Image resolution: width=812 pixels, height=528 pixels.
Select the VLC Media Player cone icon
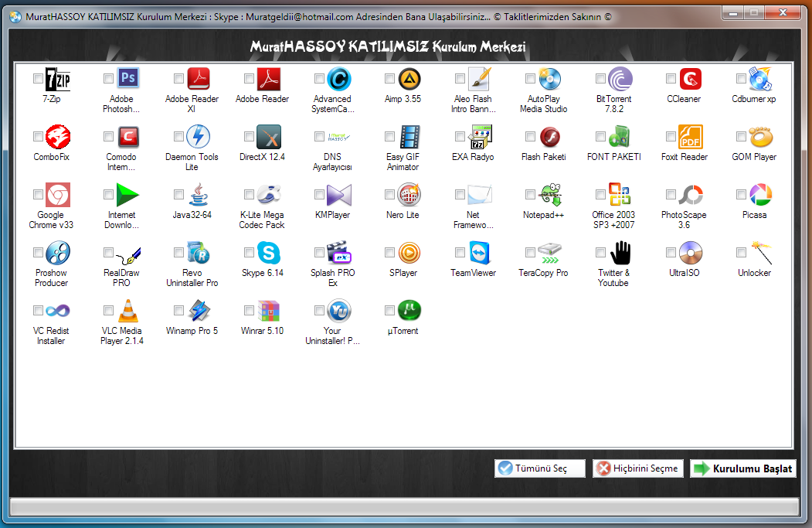click(128, 311)
